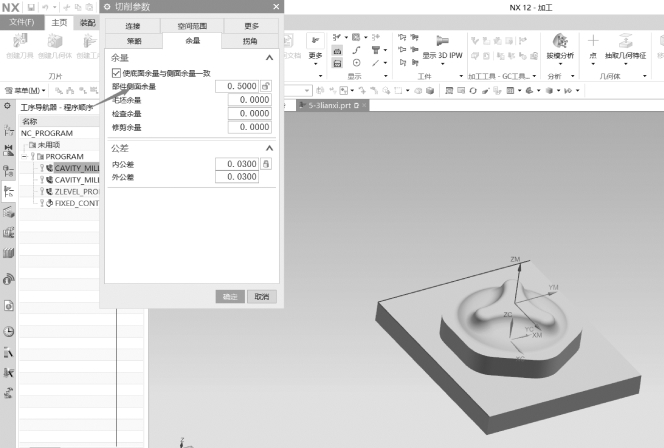Toggle floor stock same as side checkbox
The height and width of the screenshot is (448, 664).
pos(117,73)
